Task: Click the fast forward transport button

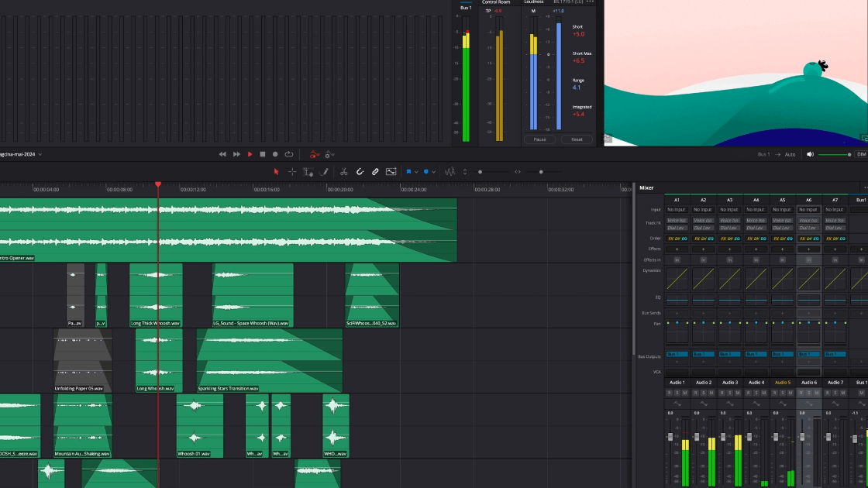Action: pyautogui.click(x=236, y=154)
